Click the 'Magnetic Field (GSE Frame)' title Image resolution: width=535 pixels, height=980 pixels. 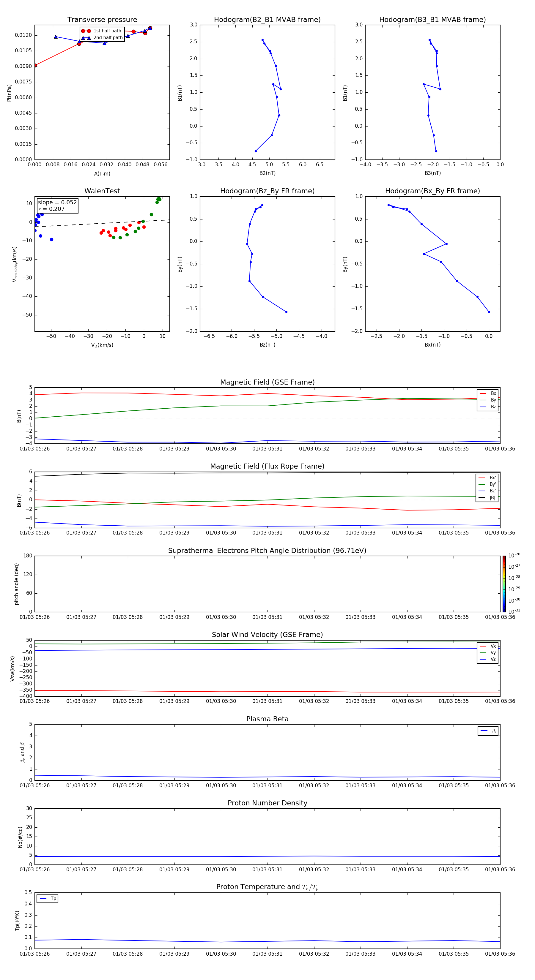point(267,382)
